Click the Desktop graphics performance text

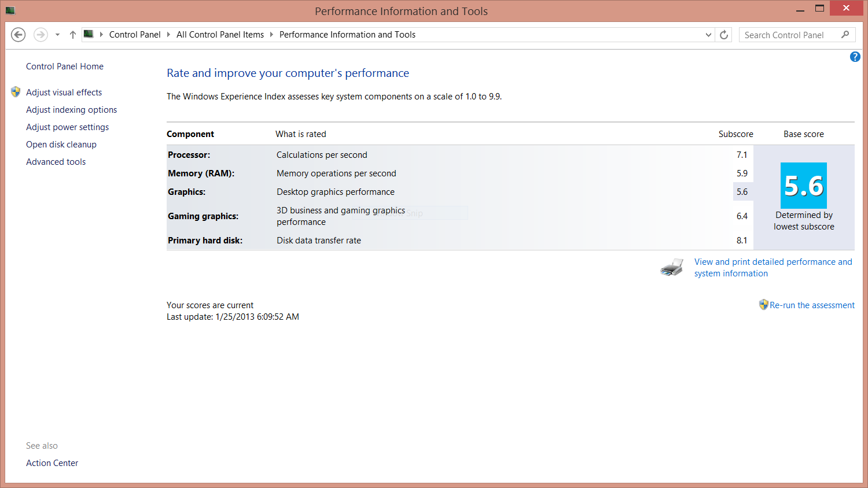click(336, 192)
